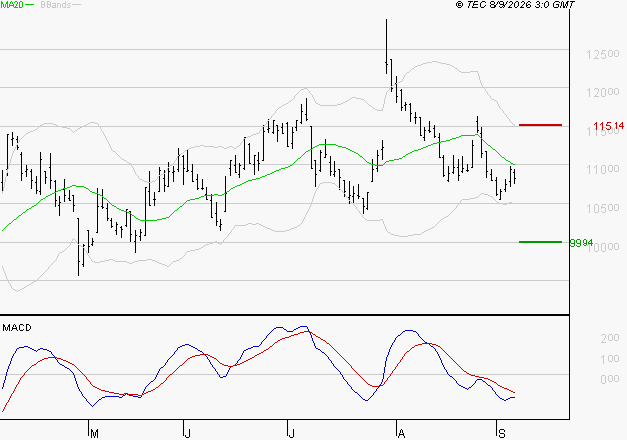This screenshot has height=440, width=627.
Task: Click the tallest price spike bar
Action: 386,46
